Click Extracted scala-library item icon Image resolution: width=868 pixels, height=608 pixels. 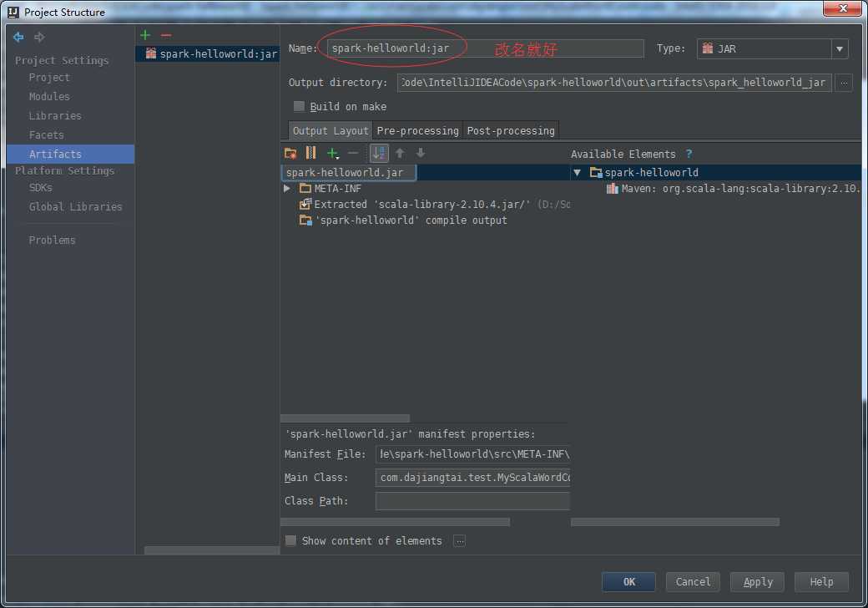(305, 204)
